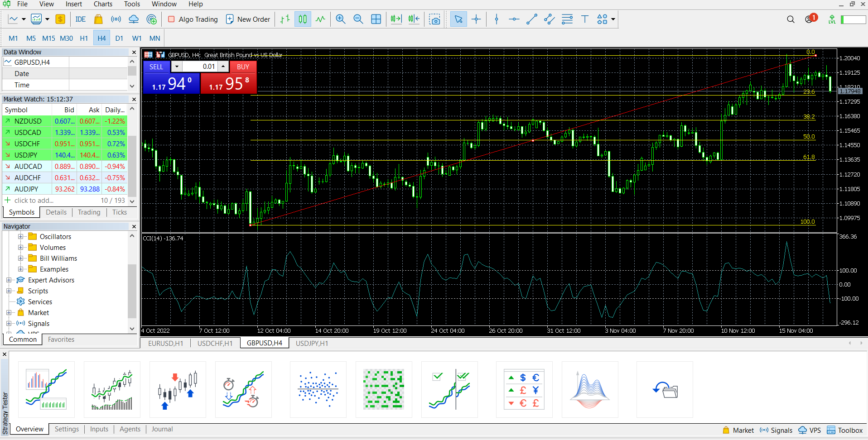This screenshot has width=868, height=440.
Task: Insert Fibonacci retracement tool
Action: pyautogui.click(x=567, y=19)
